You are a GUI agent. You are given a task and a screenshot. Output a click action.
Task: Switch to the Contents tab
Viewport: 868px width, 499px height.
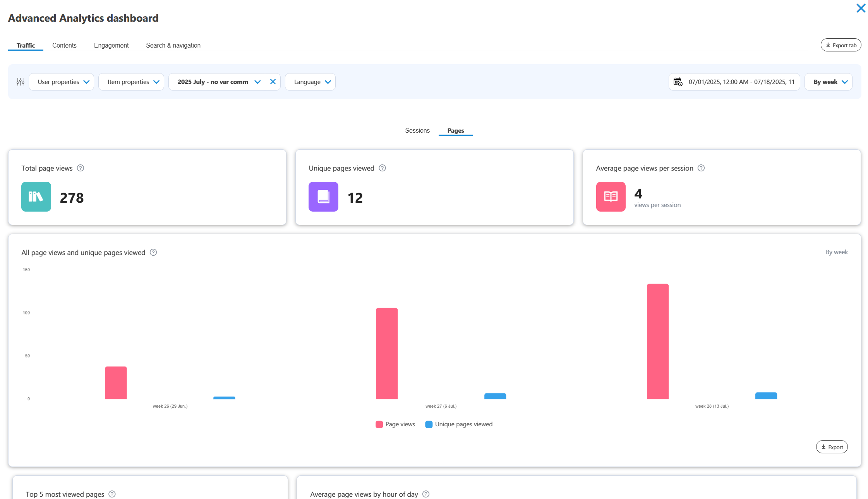[64, 45]
